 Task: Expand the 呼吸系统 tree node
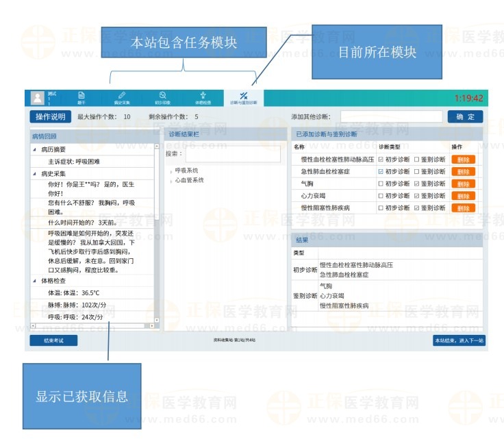[x=171, y=171]
